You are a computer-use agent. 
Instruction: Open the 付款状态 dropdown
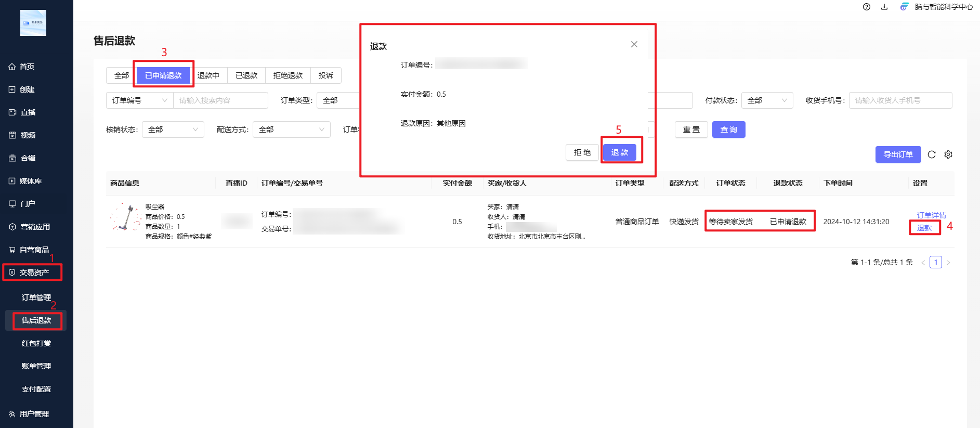(x=767, y=100)
